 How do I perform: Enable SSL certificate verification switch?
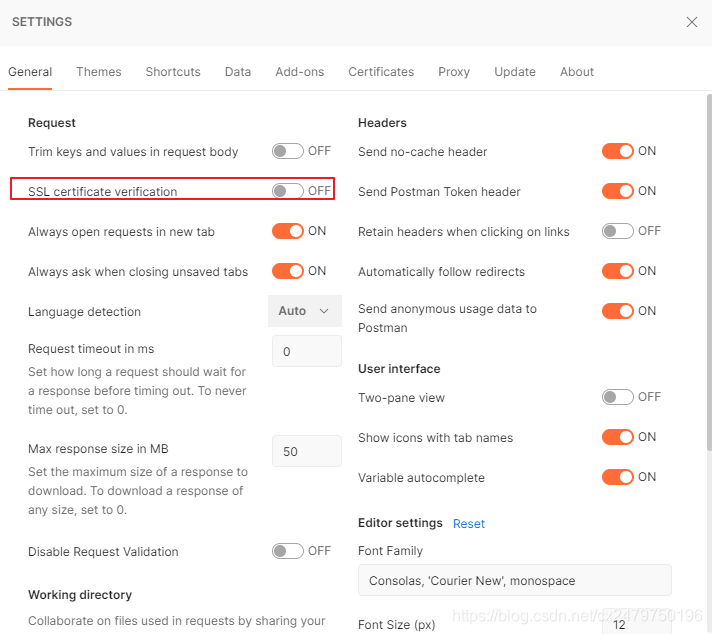pos(288,191)
